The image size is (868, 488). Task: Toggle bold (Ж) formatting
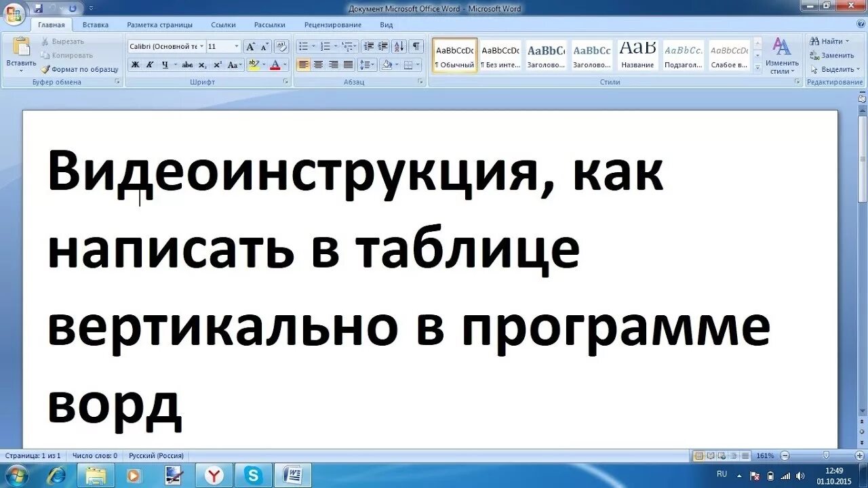tap(135, 65)
